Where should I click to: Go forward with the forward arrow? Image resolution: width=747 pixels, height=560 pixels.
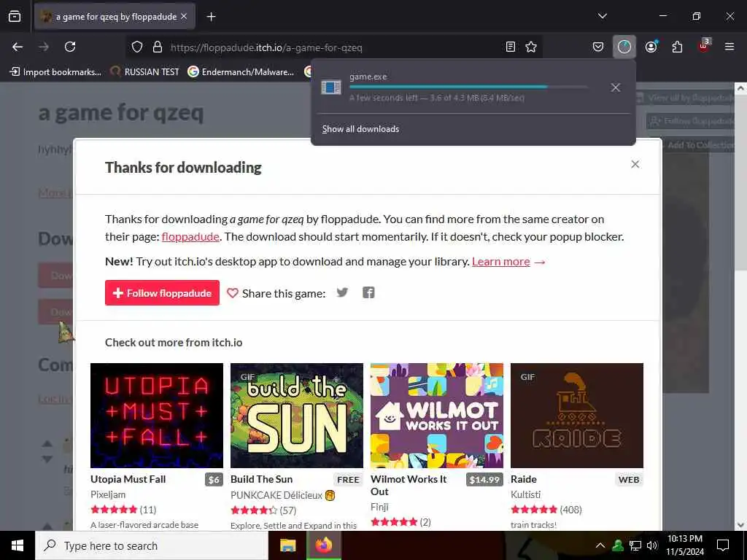[x=44, y=47]
